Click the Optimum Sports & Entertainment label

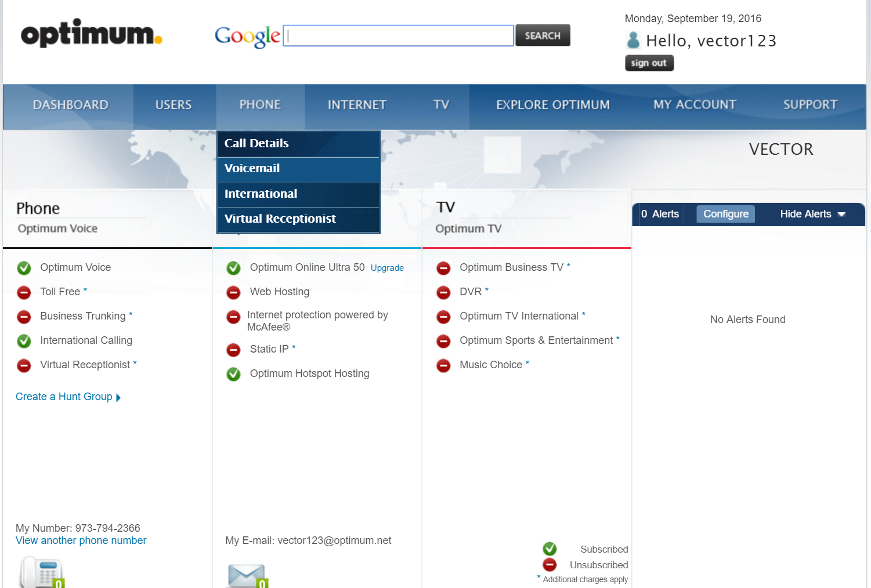pyautogui.click(x=536, y=340)
